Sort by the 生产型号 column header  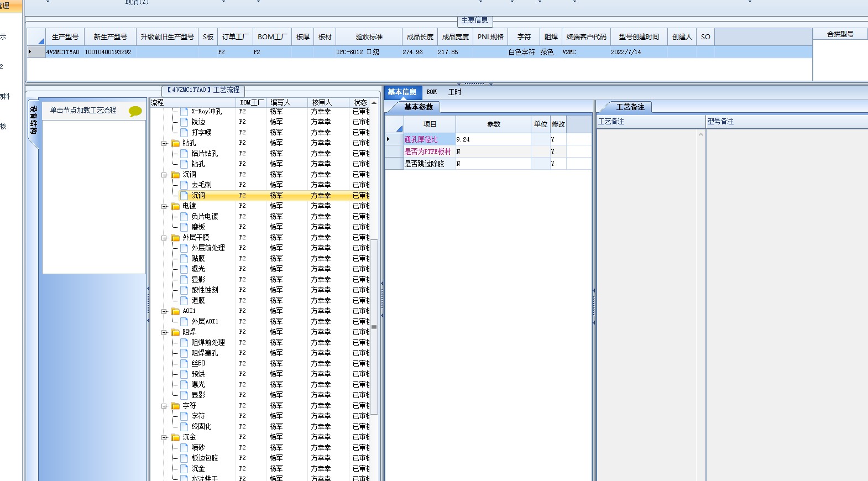coord(65,37)
